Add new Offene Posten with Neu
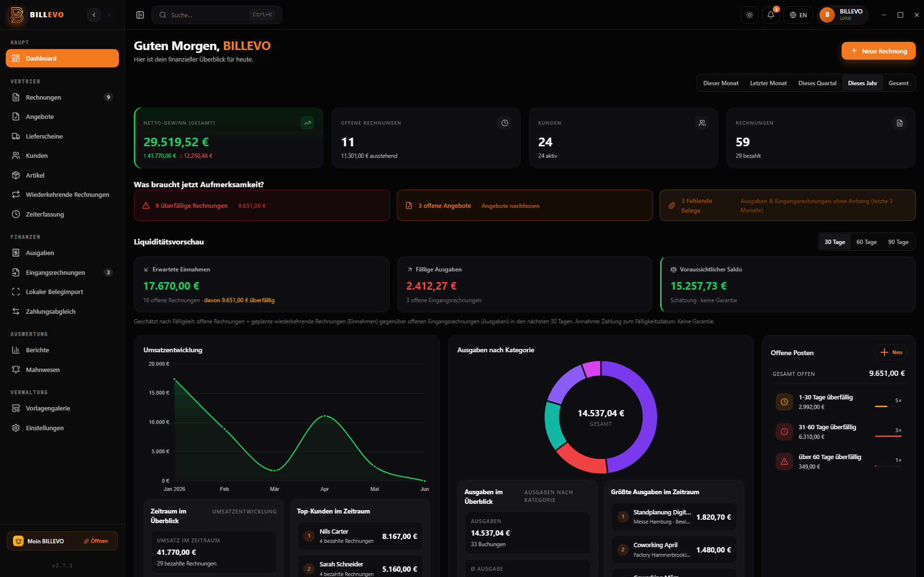 (x=890, y=352)
